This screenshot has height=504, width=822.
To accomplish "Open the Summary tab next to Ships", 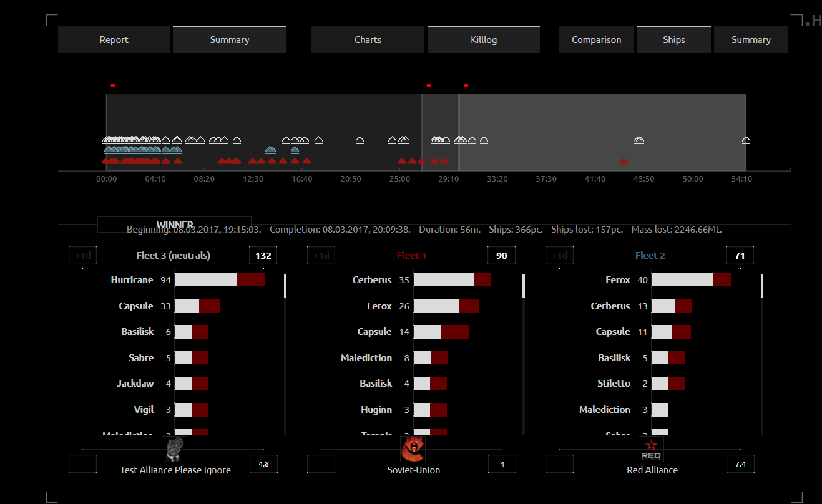I will pyautogui.click(x=751, y=40).
